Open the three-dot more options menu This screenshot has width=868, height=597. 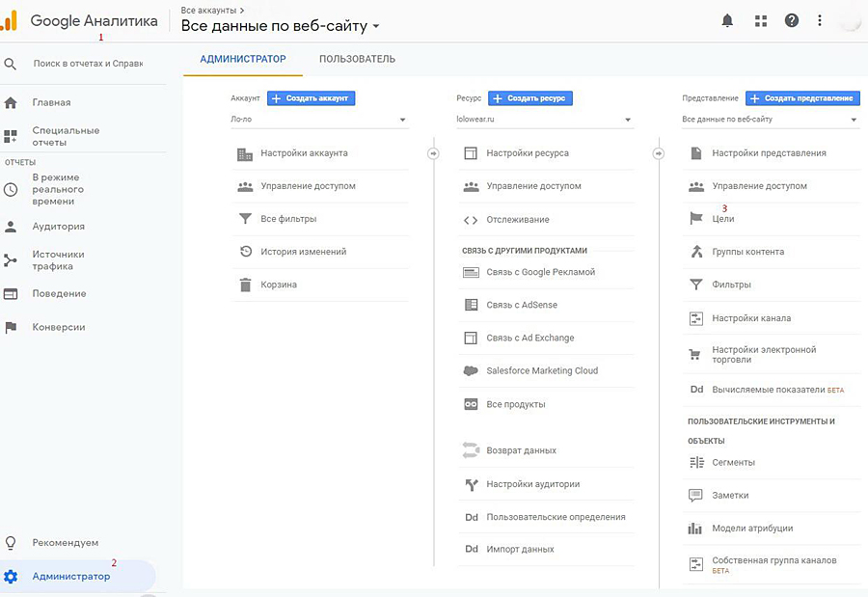coord(820,20)
